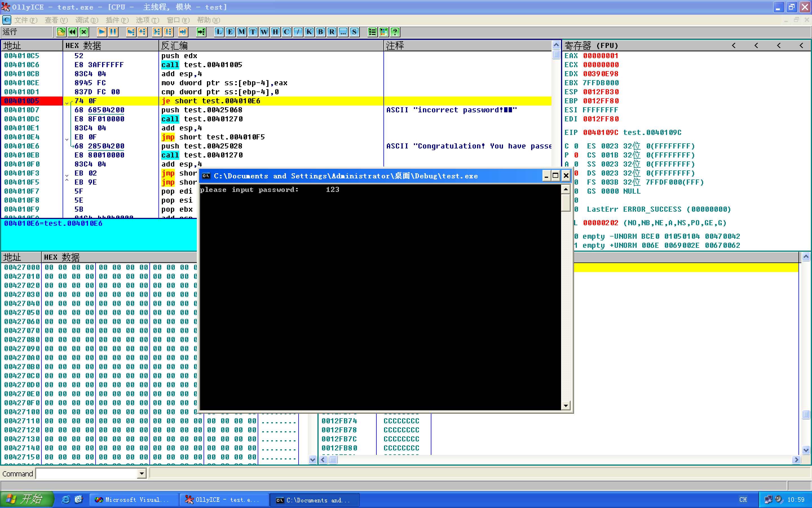
Task: Click the dump pane scroll down arrow
Action: (x=312, y=460)
